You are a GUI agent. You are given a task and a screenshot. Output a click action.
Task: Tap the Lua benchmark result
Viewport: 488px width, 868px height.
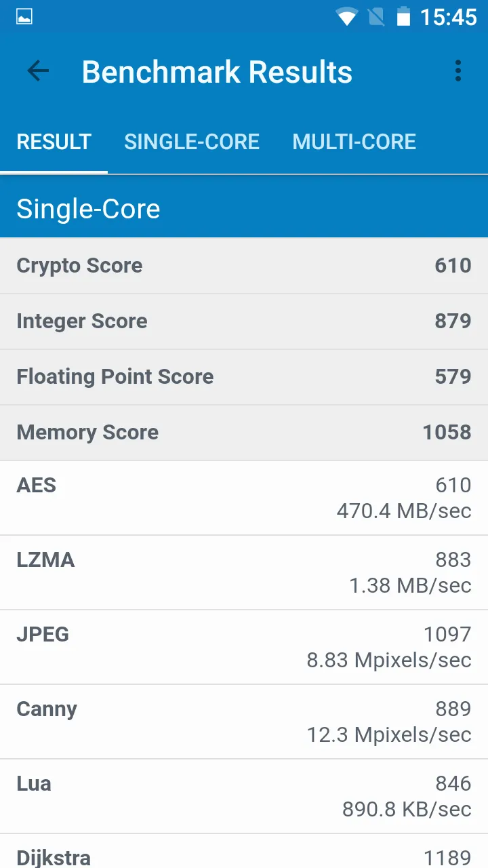tap(244, 796)
